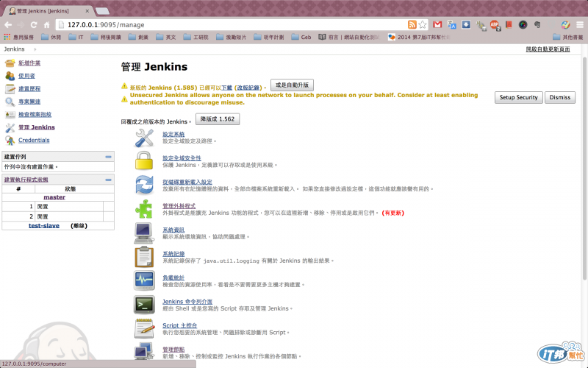Go back with browser back arrow
The width and height of the screenshot is (588, 368).
(8, 25)
